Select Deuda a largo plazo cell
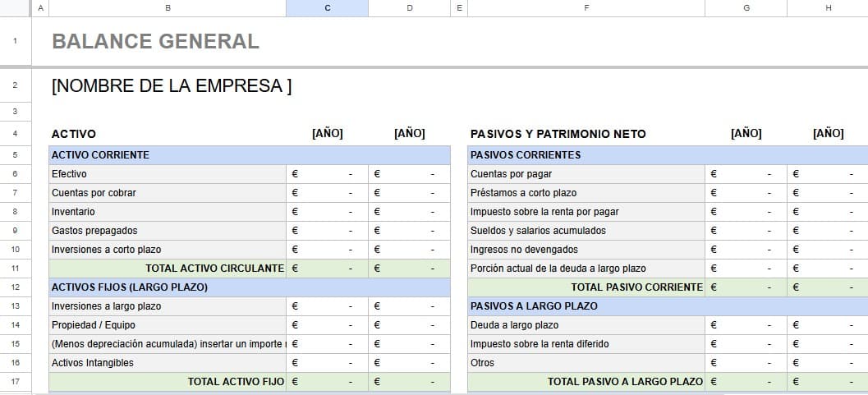This screenshot has height=395, width=868. 586,324
